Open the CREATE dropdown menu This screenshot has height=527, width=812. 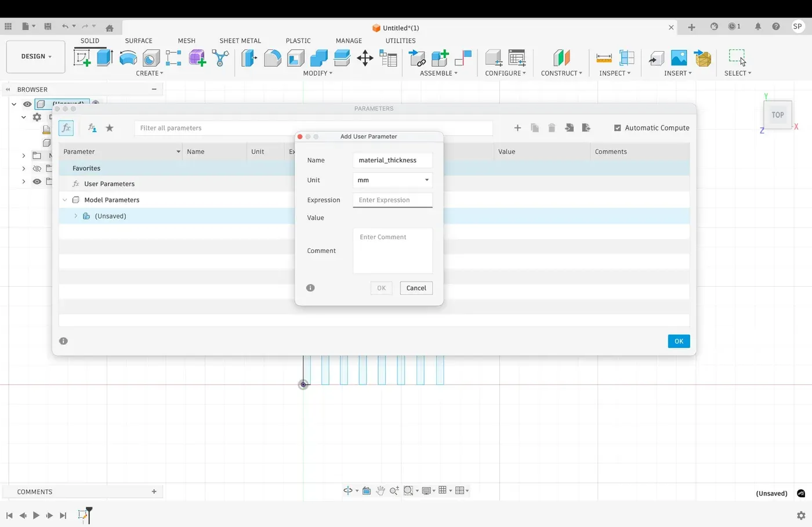150,73
